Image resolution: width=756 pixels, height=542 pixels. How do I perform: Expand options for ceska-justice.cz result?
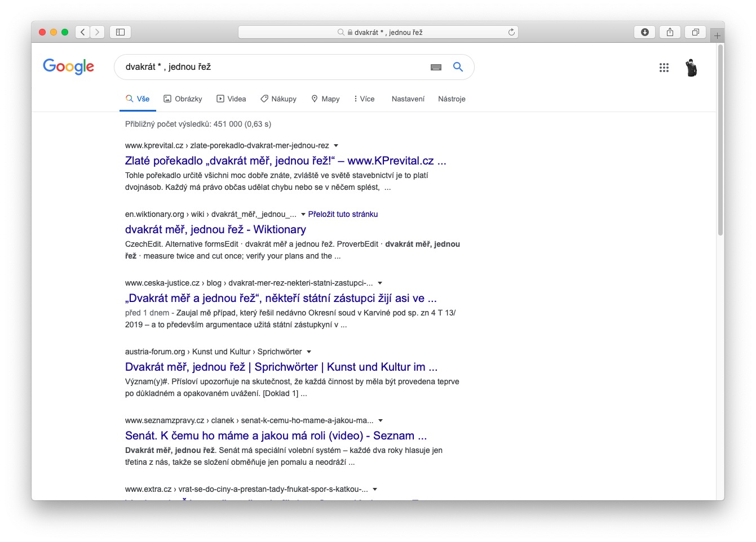click(380, 283)
